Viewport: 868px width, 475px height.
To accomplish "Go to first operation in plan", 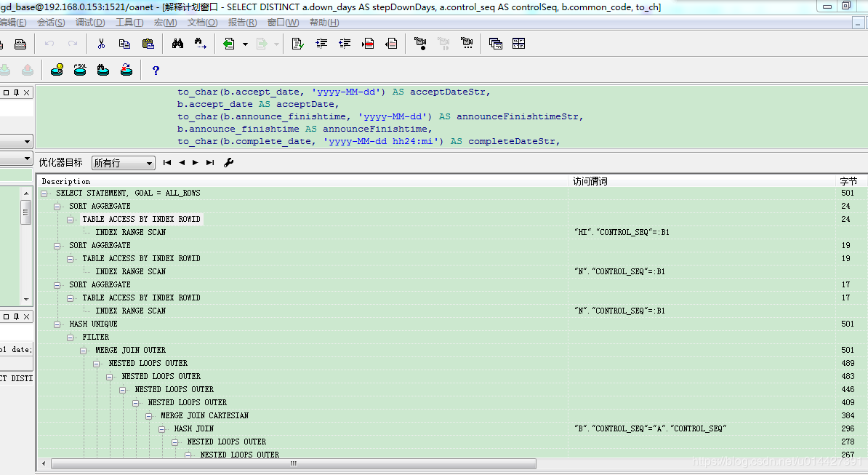I will [x=167, y=163].
